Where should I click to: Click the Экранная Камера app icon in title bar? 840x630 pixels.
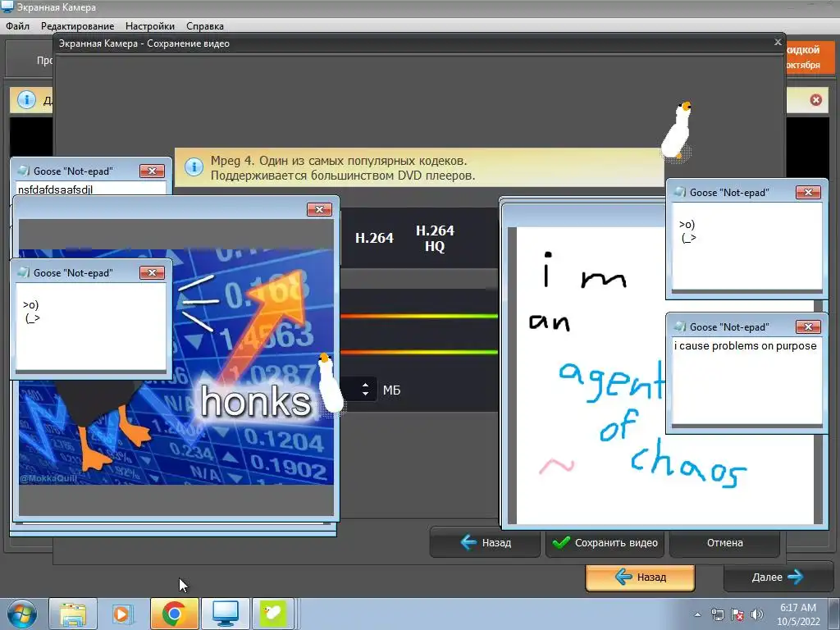tap(7, 7)
